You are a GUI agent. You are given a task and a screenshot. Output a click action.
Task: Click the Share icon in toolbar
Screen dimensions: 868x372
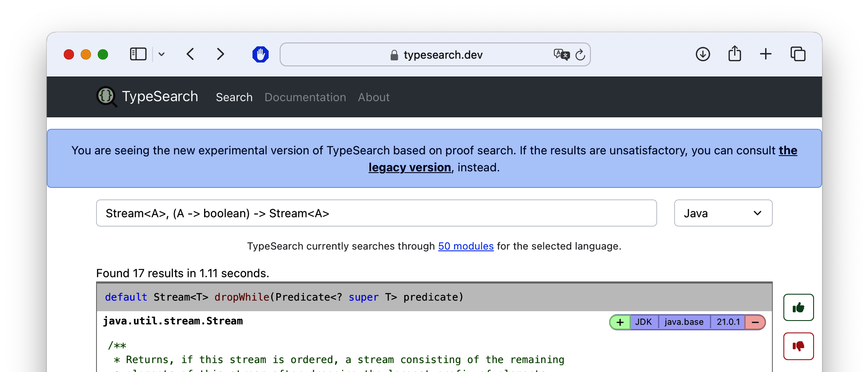pyautogui.click(x=735, y=54)
